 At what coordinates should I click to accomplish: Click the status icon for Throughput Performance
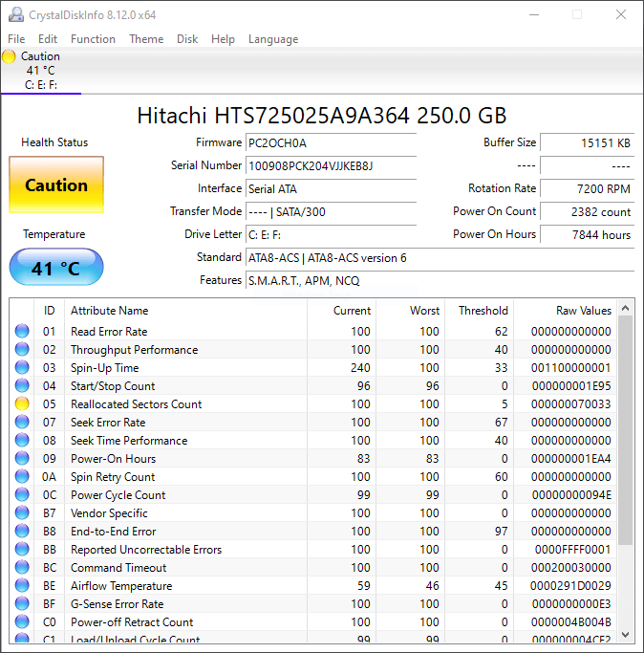coord(22,349)
